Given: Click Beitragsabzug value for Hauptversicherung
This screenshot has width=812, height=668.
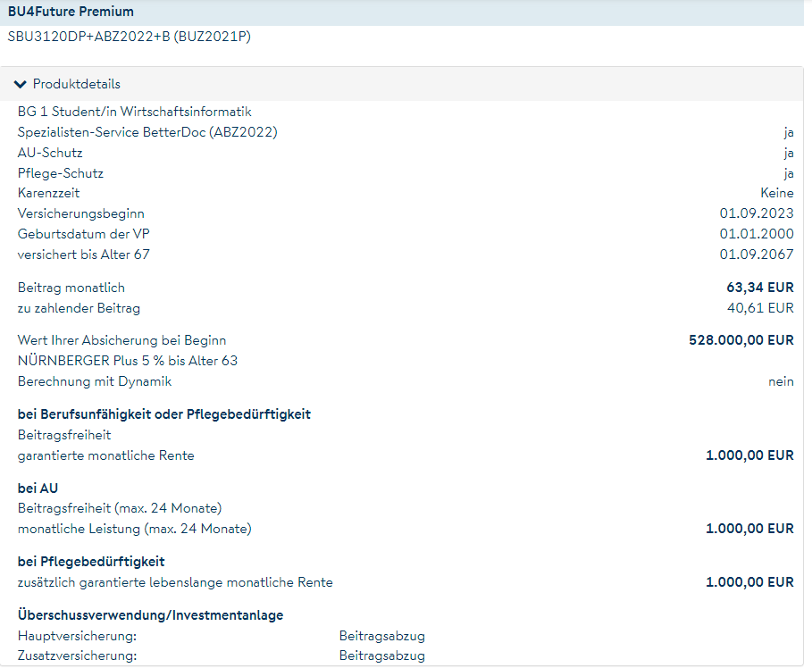Looking at the screenshot, I should click(381, 636).
